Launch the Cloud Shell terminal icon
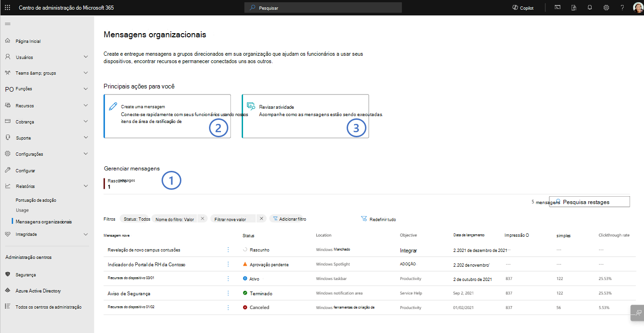Image resolution: width=644 pixels, height=333 pixels. tap(557, 7)
